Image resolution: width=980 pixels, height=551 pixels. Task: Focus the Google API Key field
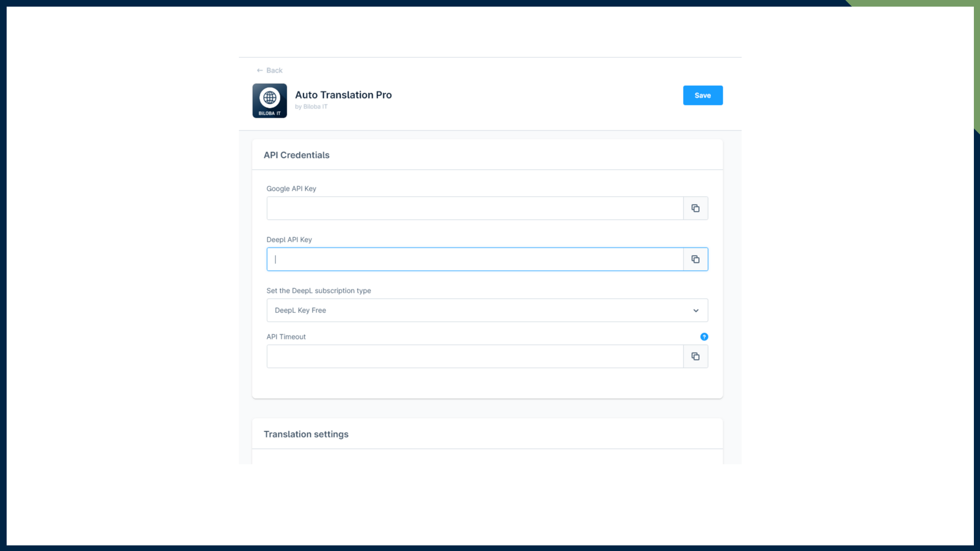[x=475, y=208]
